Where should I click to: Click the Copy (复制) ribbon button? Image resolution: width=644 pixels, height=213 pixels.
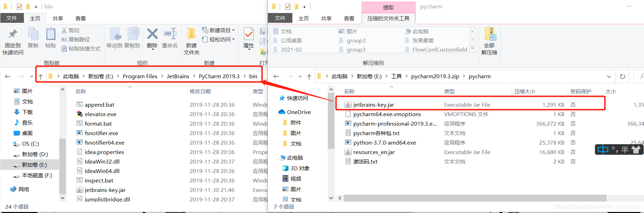33,38
